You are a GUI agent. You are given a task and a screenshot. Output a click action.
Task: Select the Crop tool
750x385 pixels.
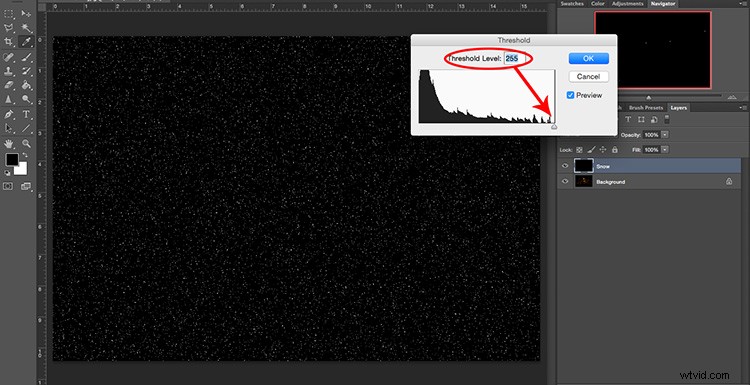click(9, 41)
